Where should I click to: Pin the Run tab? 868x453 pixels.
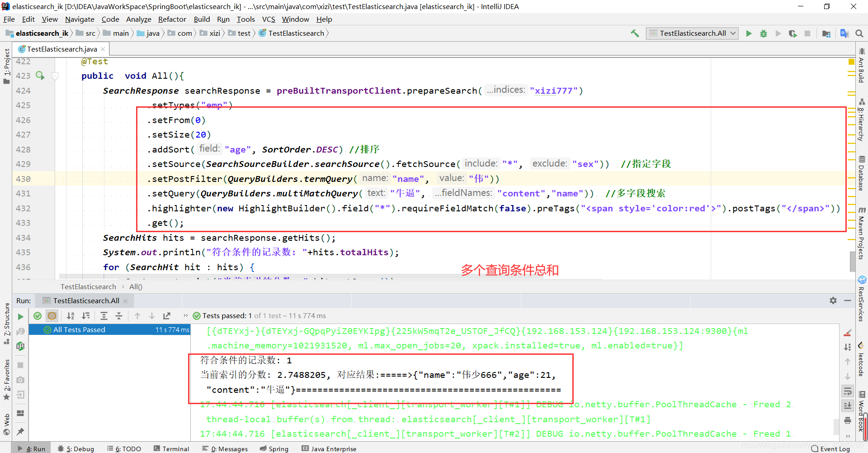click(x=20, y=432)
